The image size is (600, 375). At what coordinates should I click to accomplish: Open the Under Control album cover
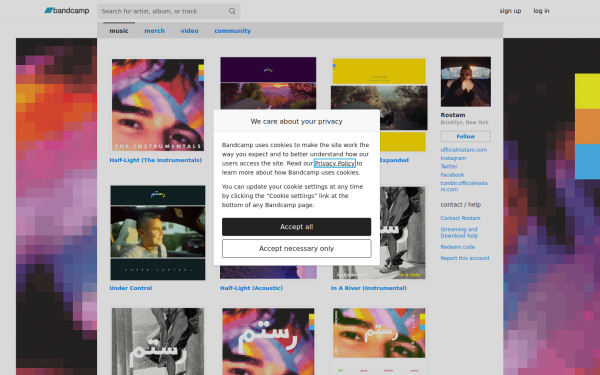point(158,233)
